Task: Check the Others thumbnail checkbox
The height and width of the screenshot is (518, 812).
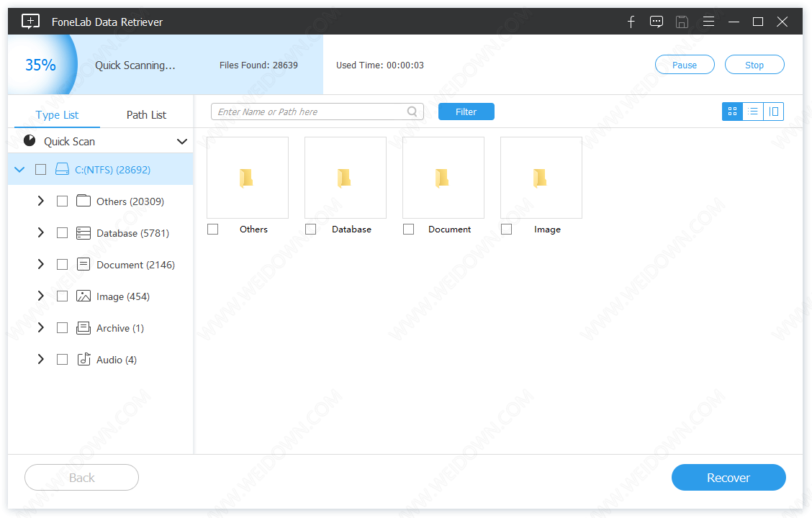Action: (213, 229)
